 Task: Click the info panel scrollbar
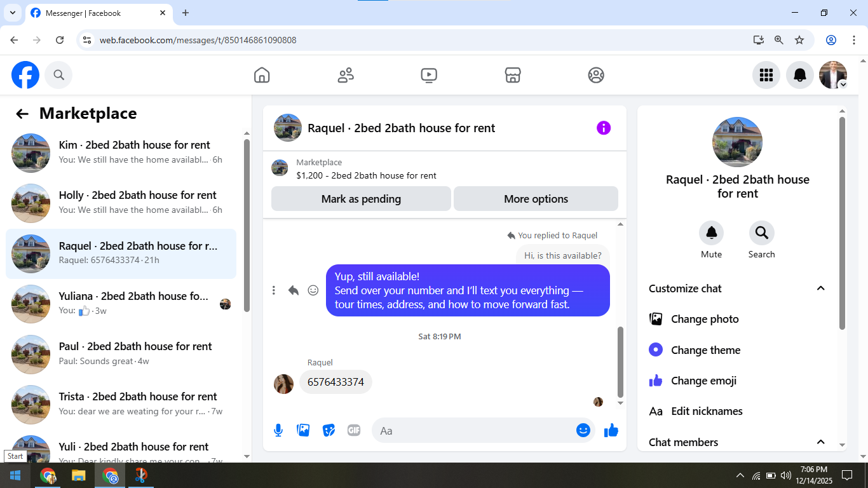pos(843,222)
